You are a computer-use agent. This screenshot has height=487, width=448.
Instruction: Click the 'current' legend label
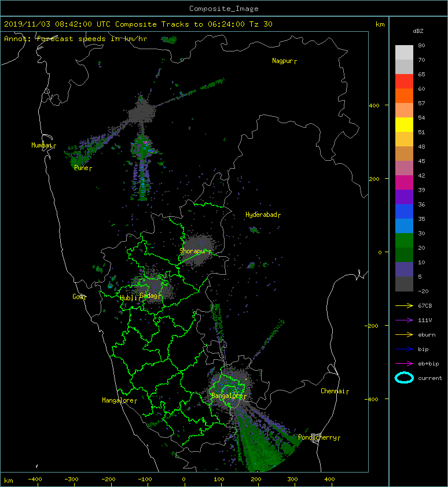[430, 378]
